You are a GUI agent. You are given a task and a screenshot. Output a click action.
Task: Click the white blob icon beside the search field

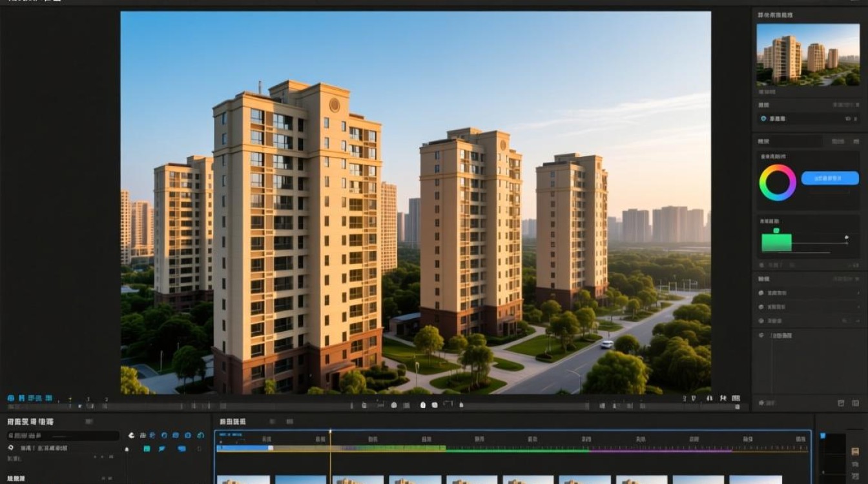(x=132, y=436)
